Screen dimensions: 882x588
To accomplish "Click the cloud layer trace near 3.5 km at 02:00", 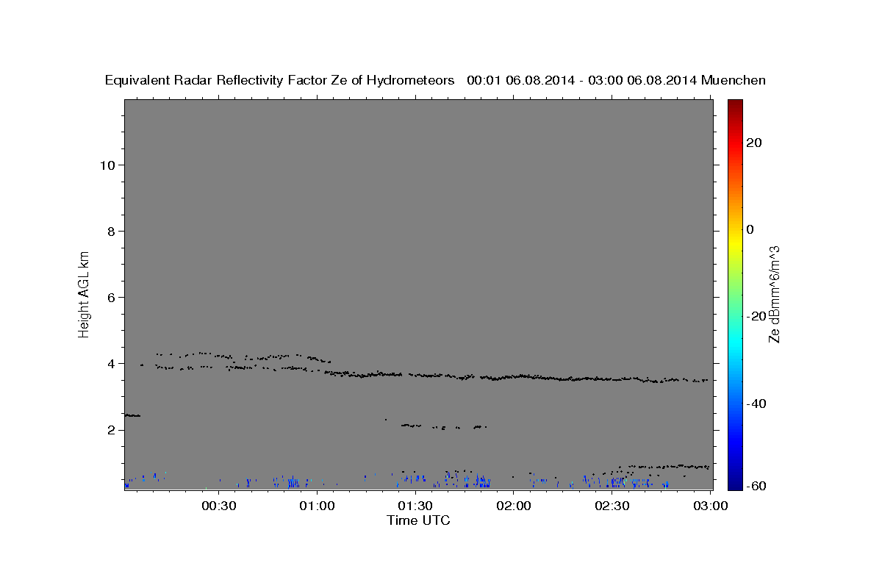I will pos(514,376).
